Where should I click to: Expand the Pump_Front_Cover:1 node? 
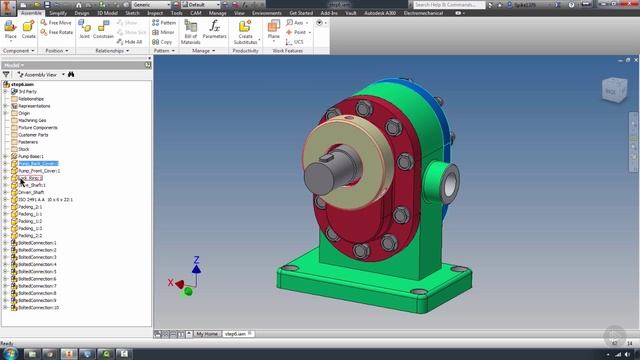click(6, 171)
